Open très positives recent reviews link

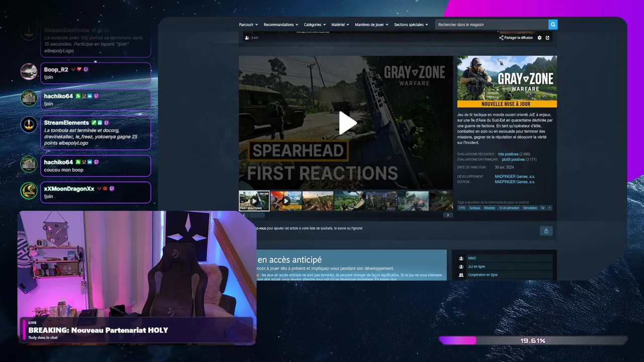click(508, 154)
